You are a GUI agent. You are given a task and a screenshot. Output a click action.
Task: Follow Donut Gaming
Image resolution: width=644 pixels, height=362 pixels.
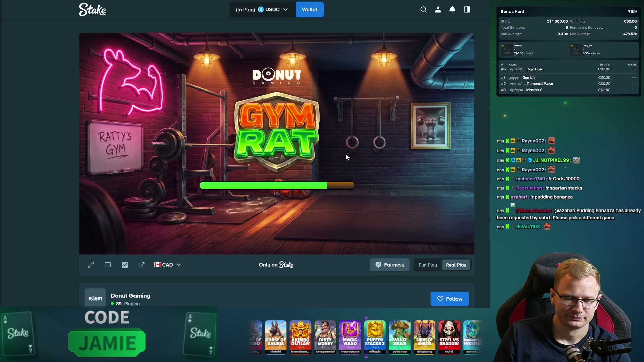pos(449,299)
